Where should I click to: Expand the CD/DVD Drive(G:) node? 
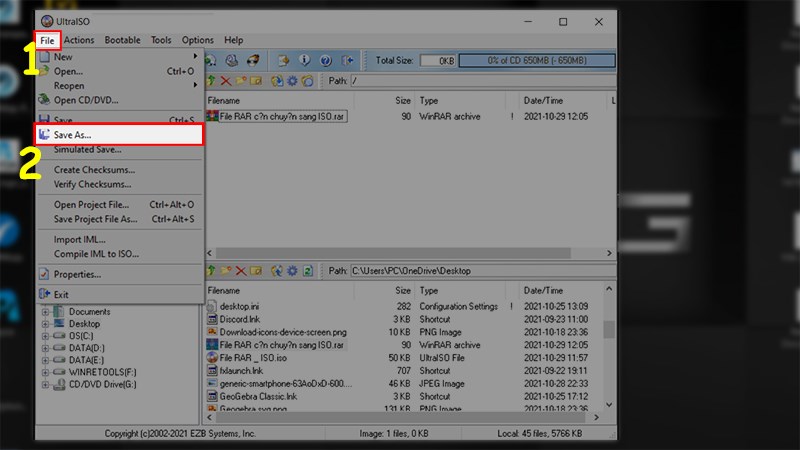tap(45, 385)
